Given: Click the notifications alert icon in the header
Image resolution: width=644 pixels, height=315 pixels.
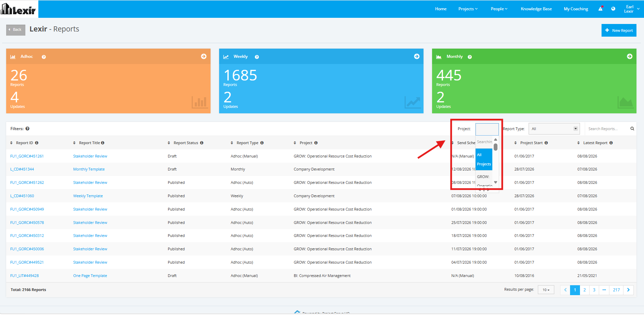Looking at the screenshot, I should [601, 9].
